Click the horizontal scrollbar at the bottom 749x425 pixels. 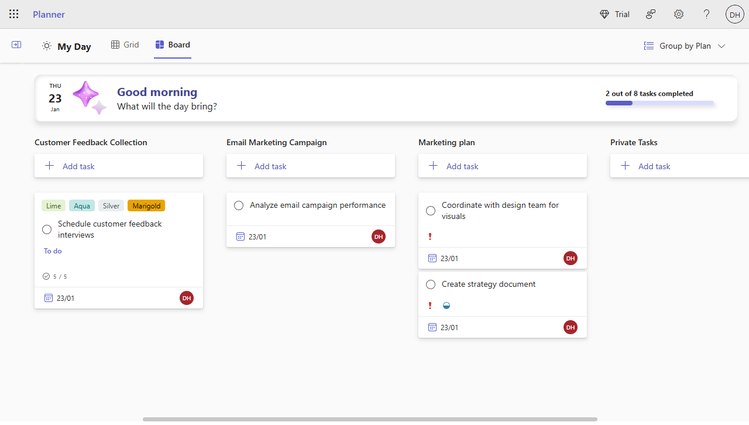click(370, 419)
